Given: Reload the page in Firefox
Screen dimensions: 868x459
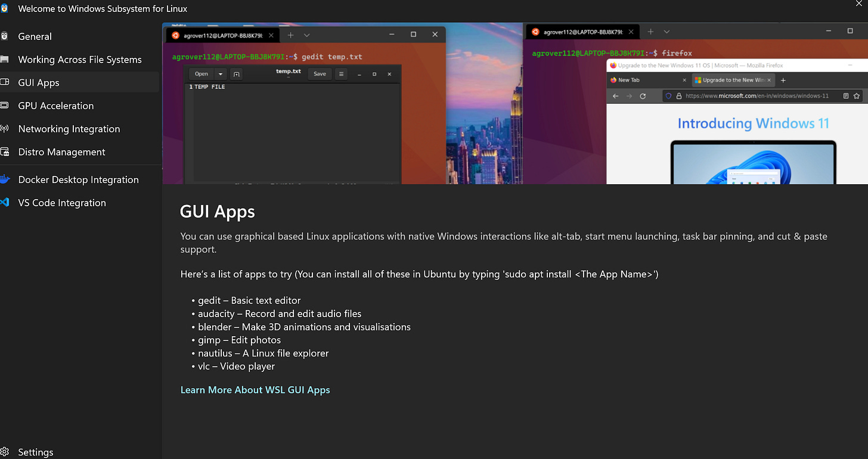Looking at the screenshot, I should pos(643,96).
